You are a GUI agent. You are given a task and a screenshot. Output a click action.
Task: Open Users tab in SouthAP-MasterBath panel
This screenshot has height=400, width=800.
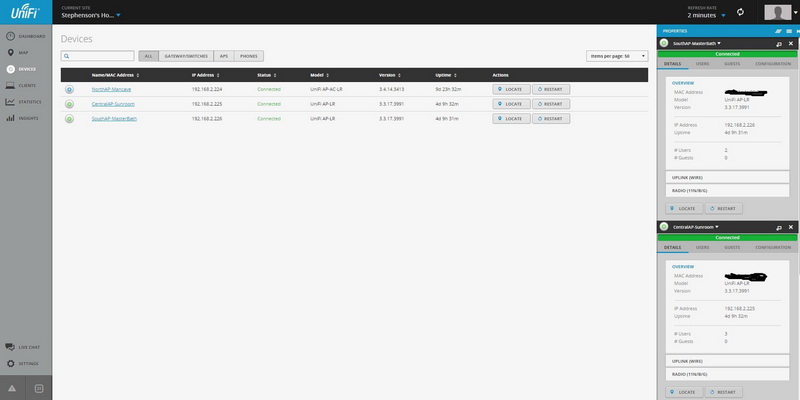(703, 64)
